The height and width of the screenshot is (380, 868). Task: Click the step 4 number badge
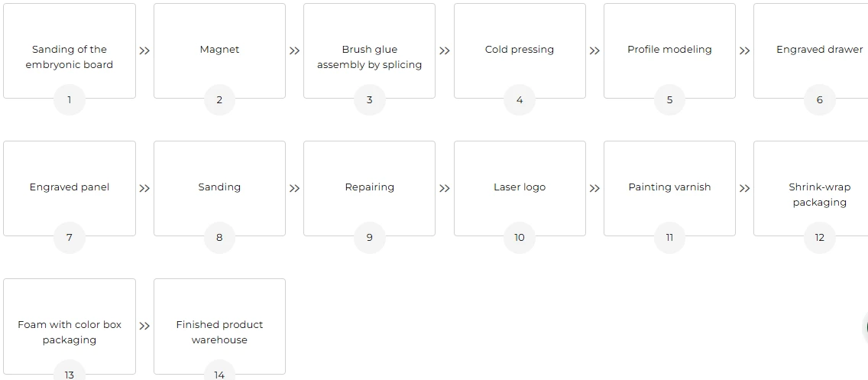point(520,99)
